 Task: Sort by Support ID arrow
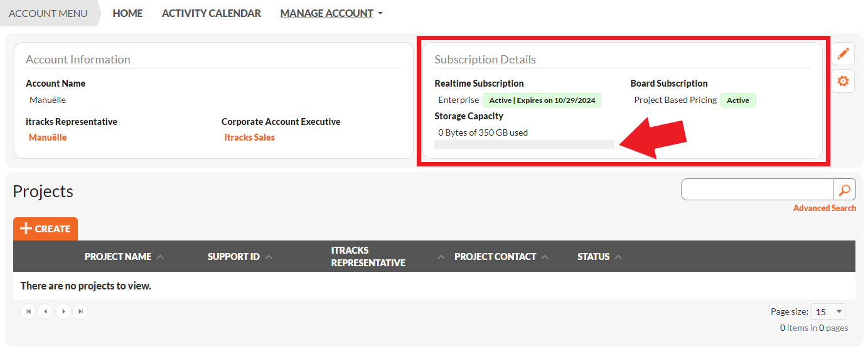pos(269,257)
